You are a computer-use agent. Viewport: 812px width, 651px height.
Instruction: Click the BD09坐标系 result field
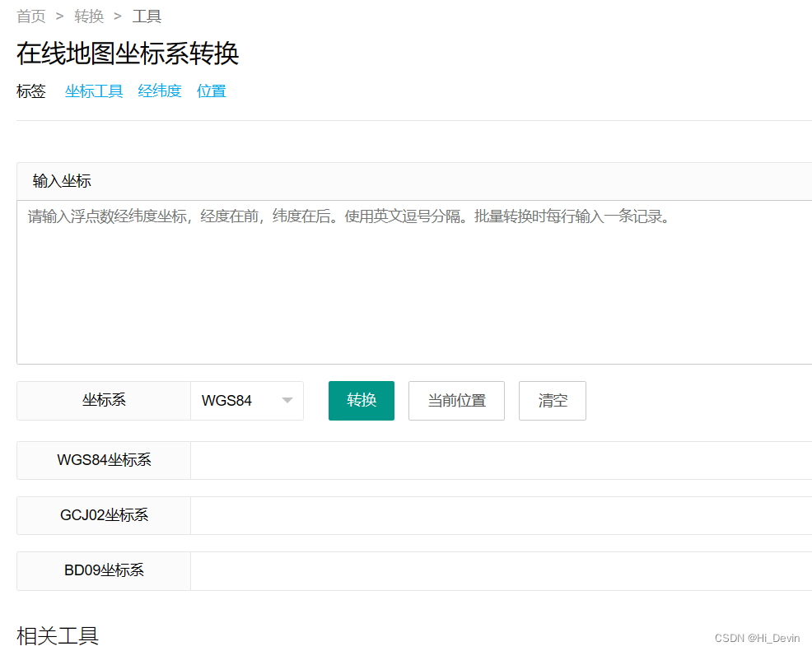[501, 570]
